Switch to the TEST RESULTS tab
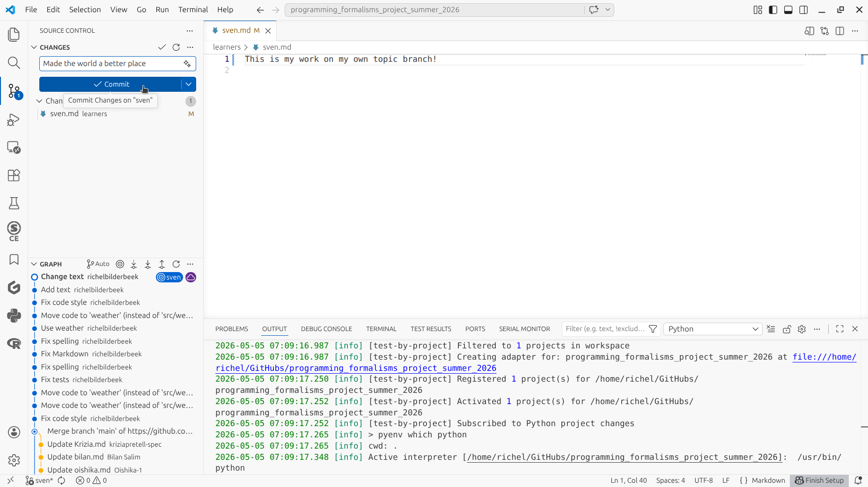868x487 pixels. pos(431,329)
